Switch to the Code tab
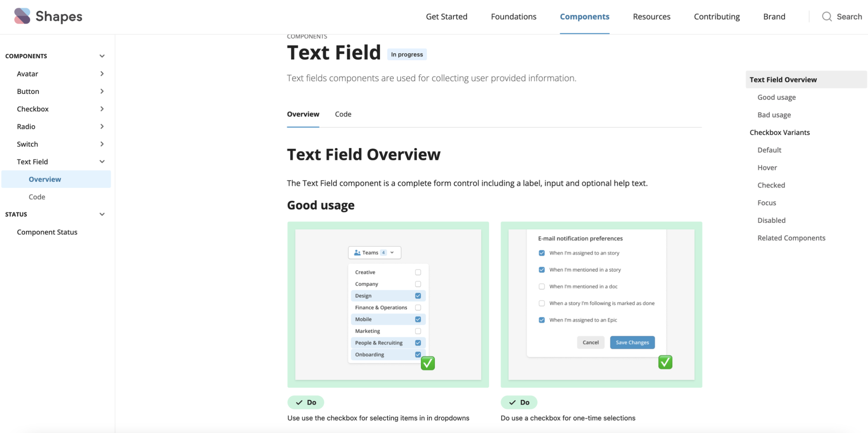This screenshot has width=868, height=433. point(343,114)
